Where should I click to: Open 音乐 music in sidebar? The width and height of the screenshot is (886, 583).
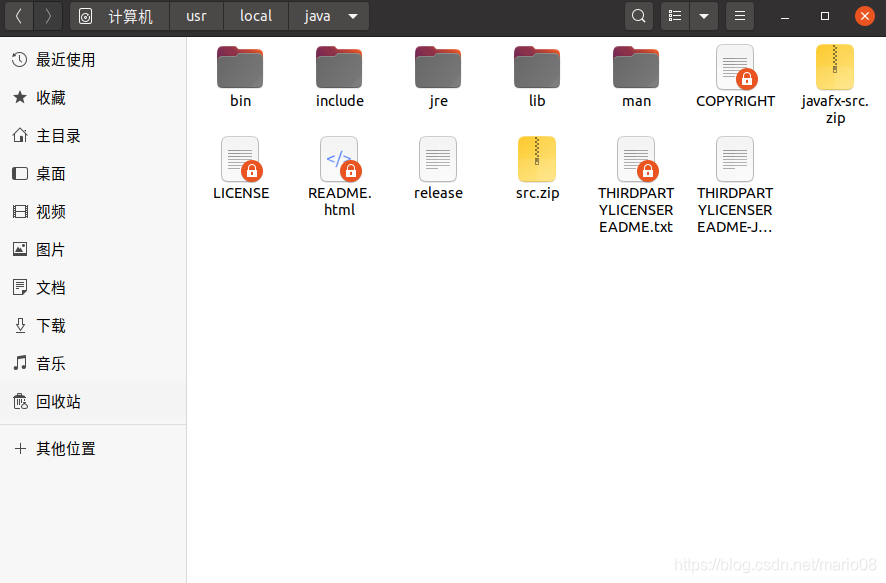93,363
